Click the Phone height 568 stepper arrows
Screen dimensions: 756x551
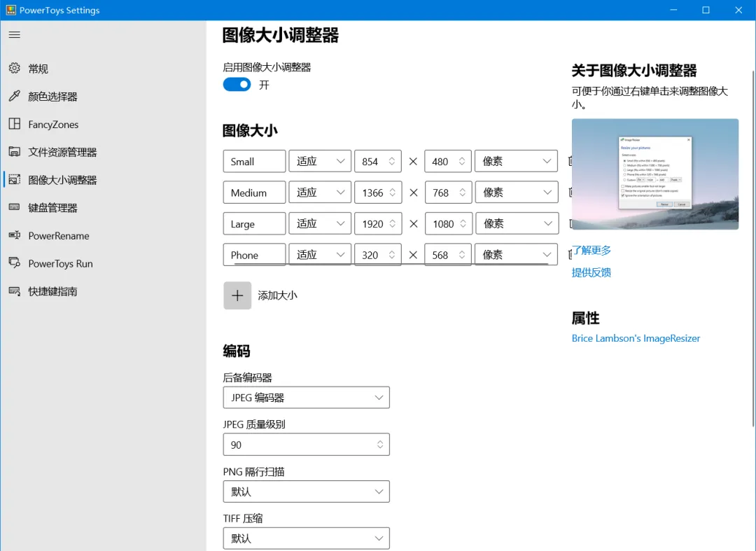[461, 255]
